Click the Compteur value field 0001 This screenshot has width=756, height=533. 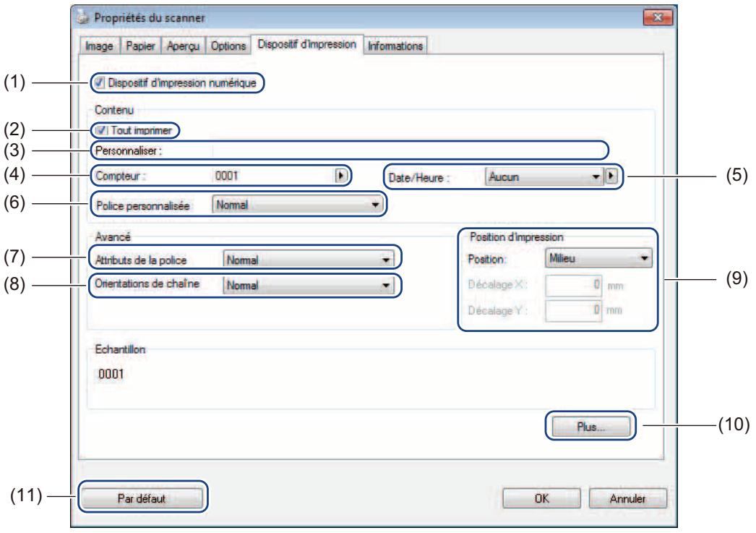click(273, 176)
